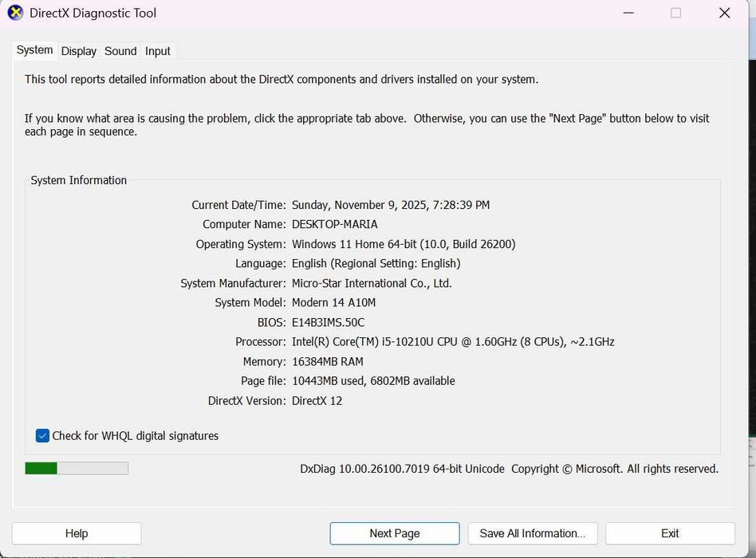Go to Next Page
This screenshot has width=756, height=558.
click(x=395, y=533)
